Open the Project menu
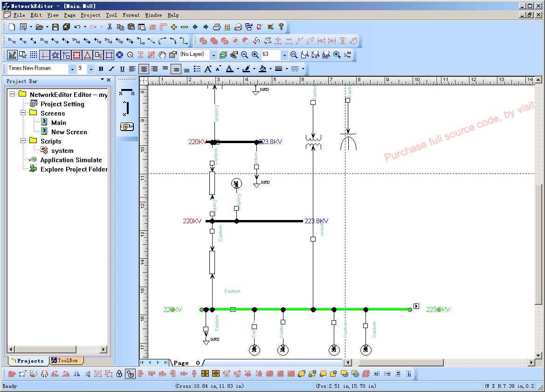The height and width of the screenshot is (392, 545). point(90,15)
